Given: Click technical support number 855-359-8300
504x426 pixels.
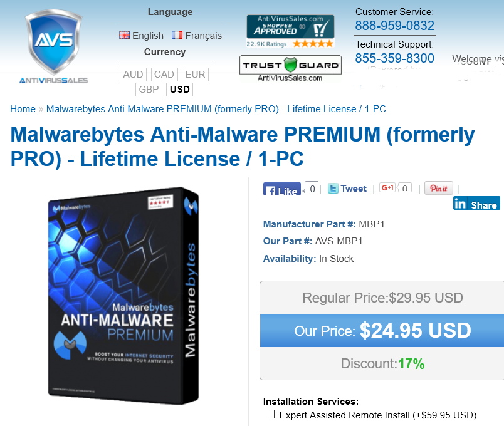Looking at the screenshot, I should (394, 58).
